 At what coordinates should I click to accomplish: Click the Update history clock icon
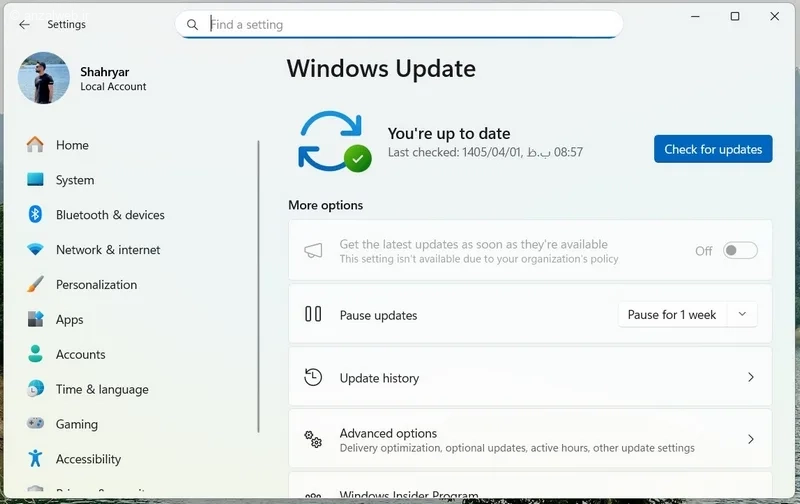(x=313, y=377)
